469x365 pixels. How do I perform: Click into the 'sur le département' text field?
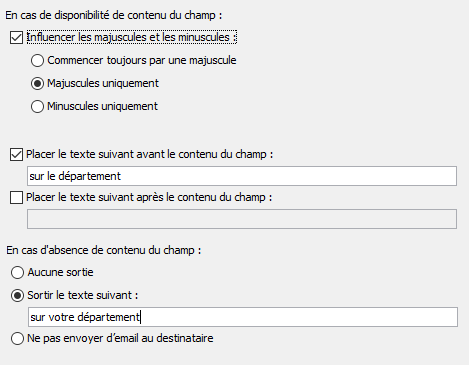(242, 176)
